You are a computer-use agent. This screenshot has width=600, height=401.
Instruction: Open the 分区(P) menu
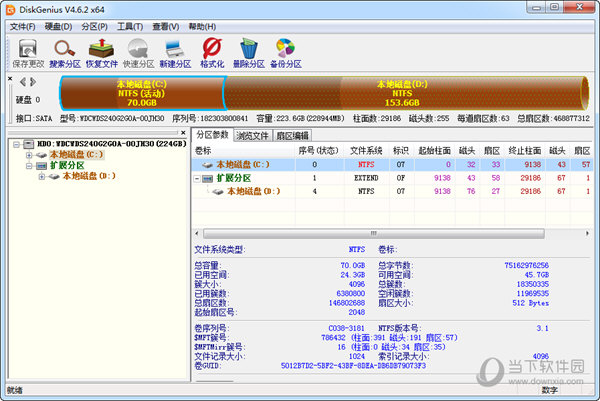click(x=94, y=26)
